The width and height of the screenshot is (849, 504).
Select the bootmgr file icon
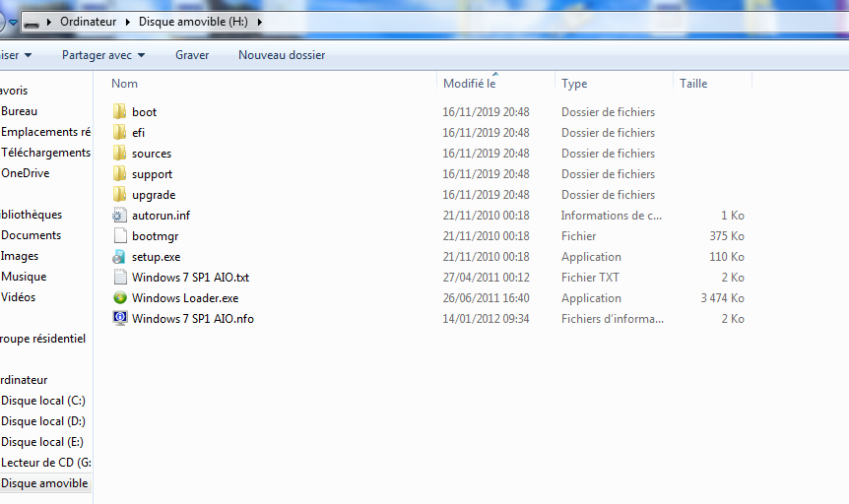(120, 236)
